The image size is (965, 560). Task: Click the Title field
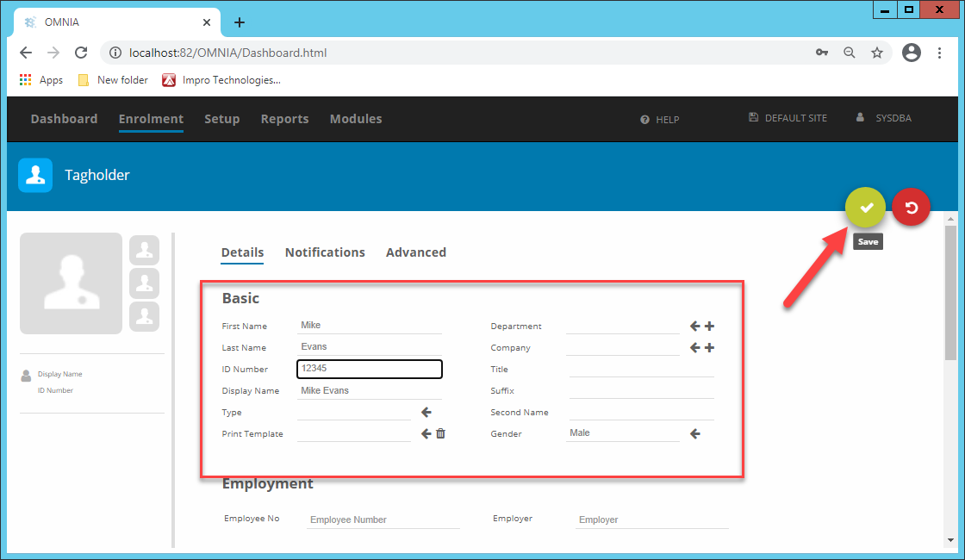point(641,370)
